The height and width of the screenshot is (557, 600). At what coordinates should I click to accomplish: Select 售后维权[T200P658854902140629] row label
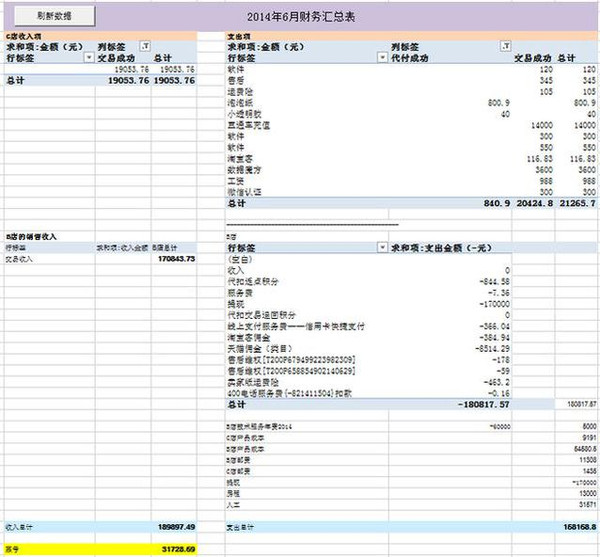point(291,371)
